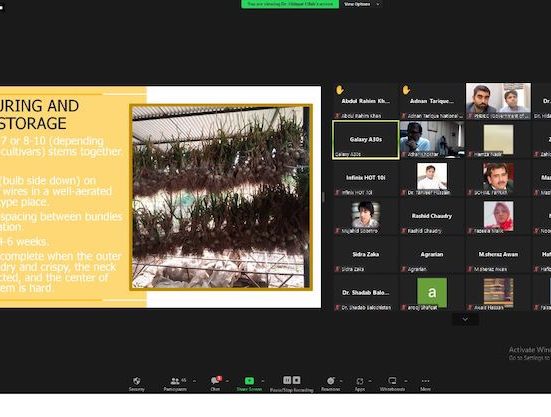Click the green screen-viewing notification banner

(290, 4)
